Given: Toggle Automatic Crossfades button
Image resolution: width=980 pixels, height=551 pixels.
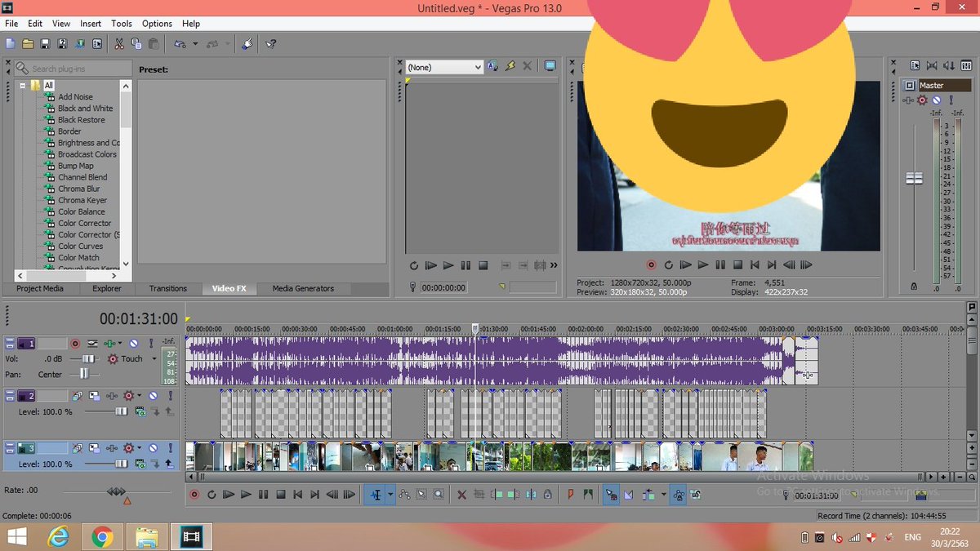Looking at the screenshot, I should [628, 495].
